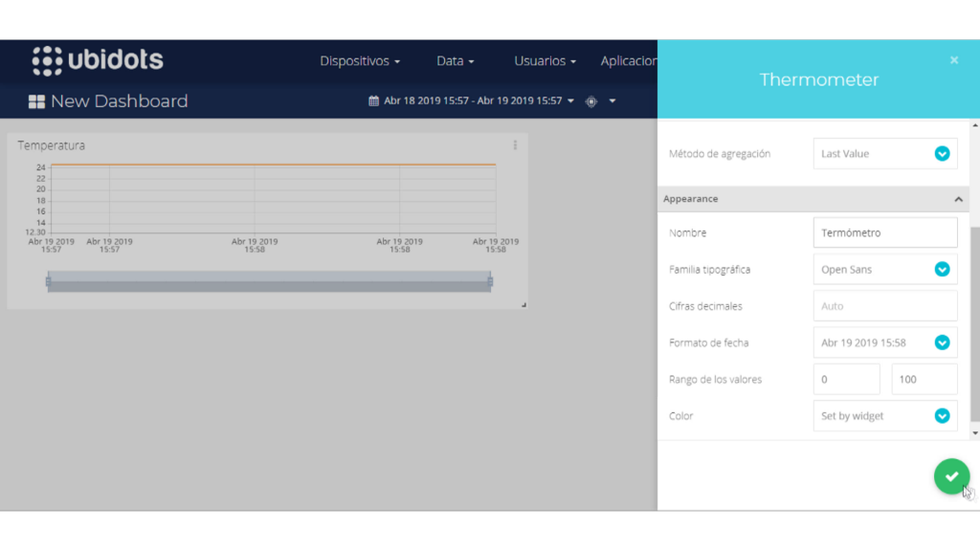Click the Nombre text field
Viewport: 980px width, 551px height.
[x=884, y=232]
